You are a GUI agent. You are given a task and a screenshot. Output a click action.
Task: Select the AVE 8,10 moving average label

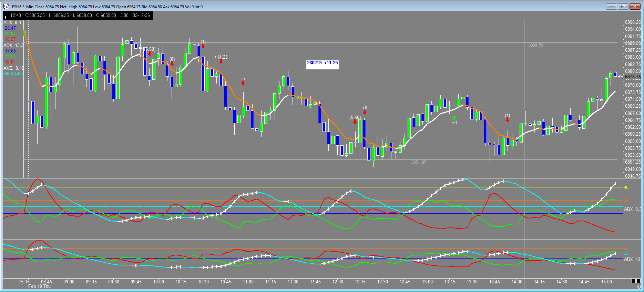point(14,68)
